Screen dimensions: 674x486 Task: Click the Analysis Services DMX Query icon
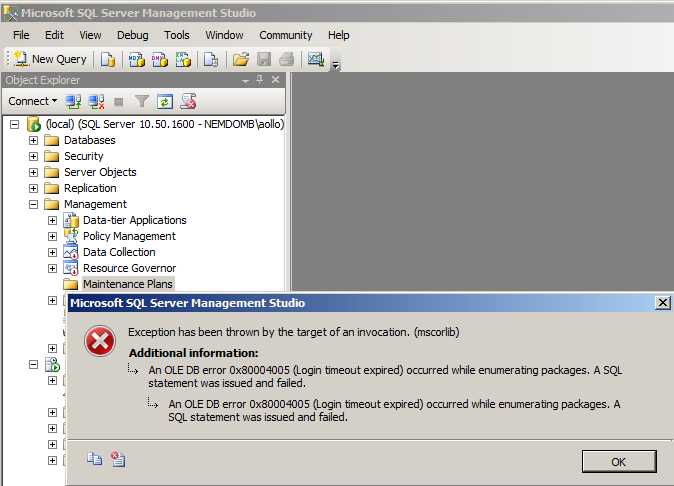pyautogui.click(x=160, y=59)
